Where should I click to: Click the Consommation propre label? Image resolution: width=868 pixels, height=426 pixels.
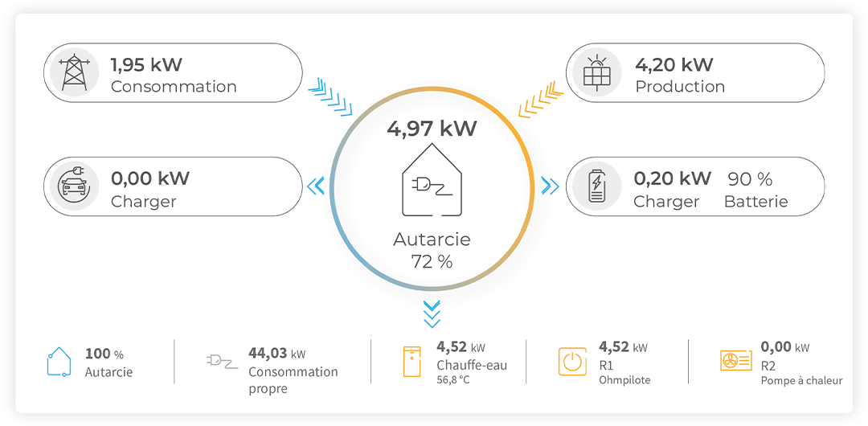pyautogui.click(x=293, y=380)
